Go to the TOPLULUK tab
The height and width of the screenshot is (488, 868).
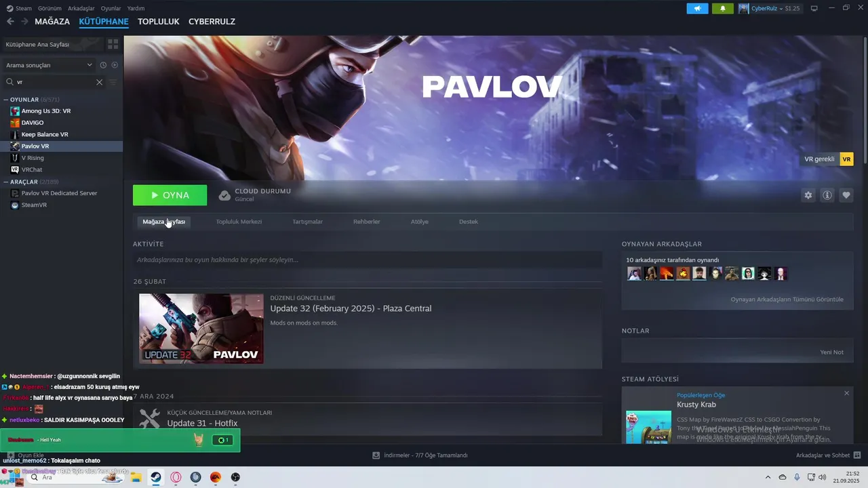click(x=158, y=22)
